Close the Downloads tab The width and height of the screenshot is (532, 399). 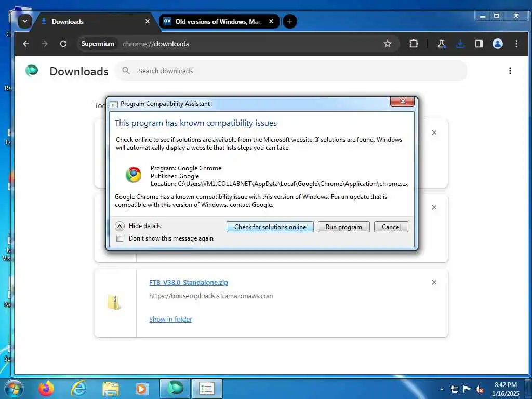point(147,21)
